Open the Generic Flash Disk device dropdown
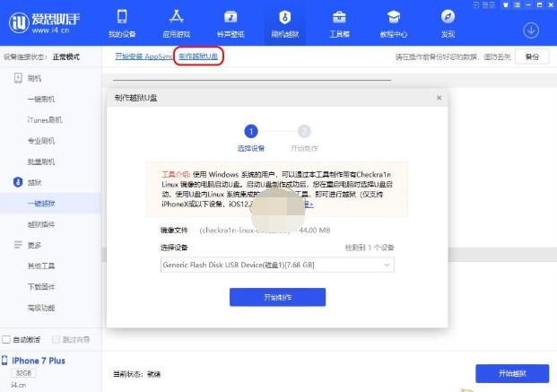 tap(277, 265)
